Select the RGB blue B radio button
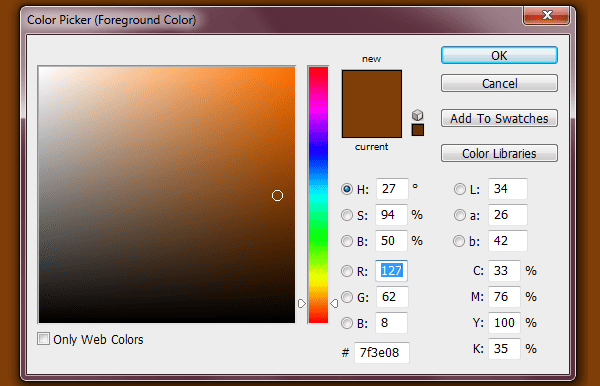This screenshot has height=386, width=600. click(347, 323)
